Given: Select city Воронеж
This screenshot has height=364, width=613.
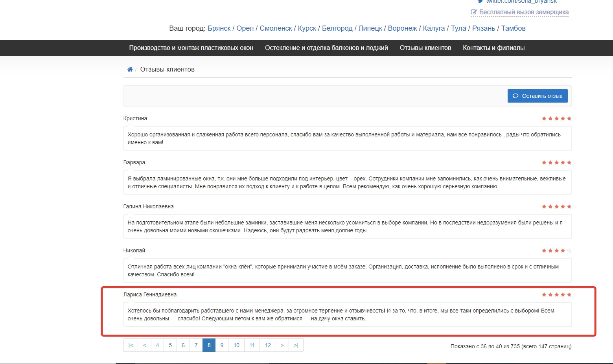Looking at the screenshot, I should [x=402, y=28].
